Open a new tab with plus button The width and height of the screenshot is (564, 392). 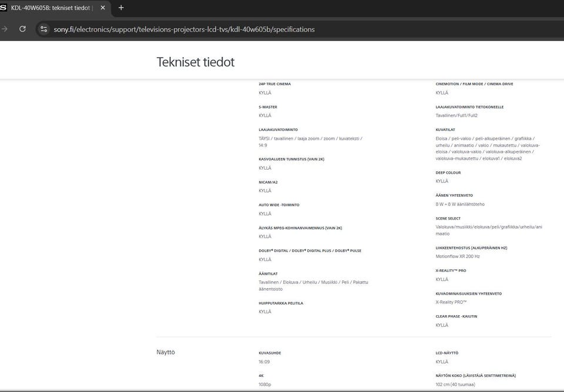pos(121,8)
